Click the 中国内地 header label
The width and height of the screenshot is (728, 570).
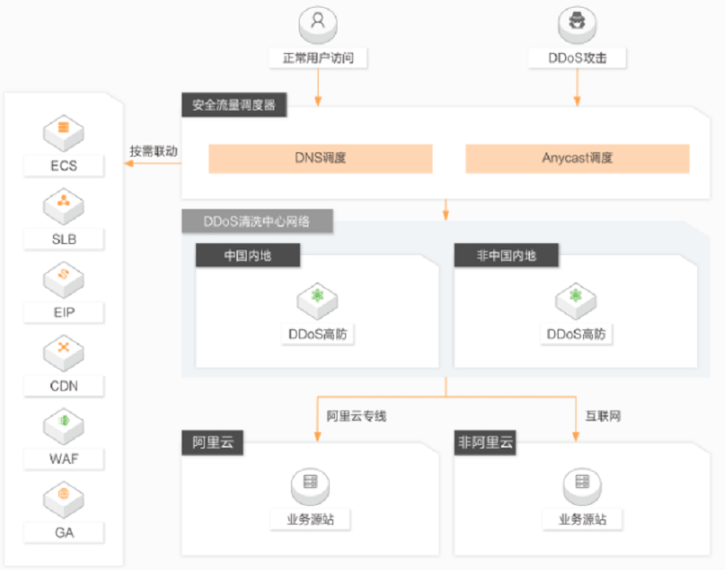click(x=248, y=255)
